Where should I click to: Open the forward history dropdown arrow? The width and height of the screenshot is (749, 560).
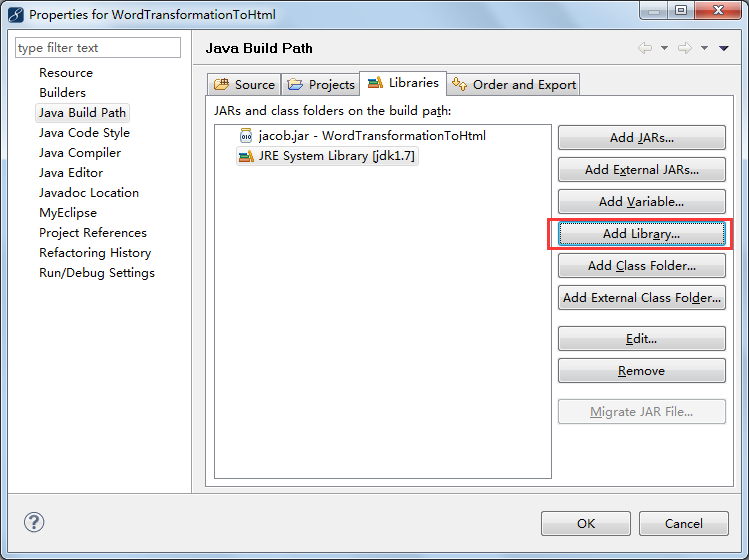(x=704, y=48)
